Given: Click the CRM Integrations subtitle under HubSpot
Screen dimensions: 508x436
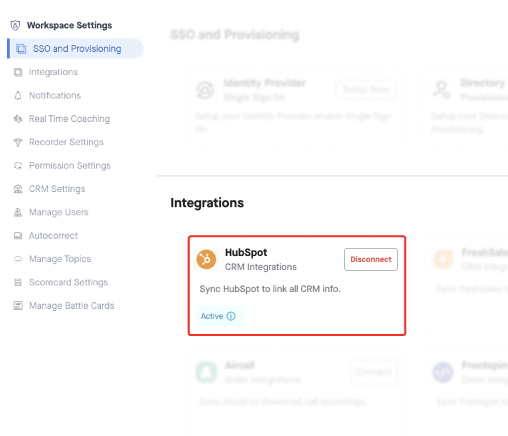Looking at the screenshot, I should tap(261, 267).
